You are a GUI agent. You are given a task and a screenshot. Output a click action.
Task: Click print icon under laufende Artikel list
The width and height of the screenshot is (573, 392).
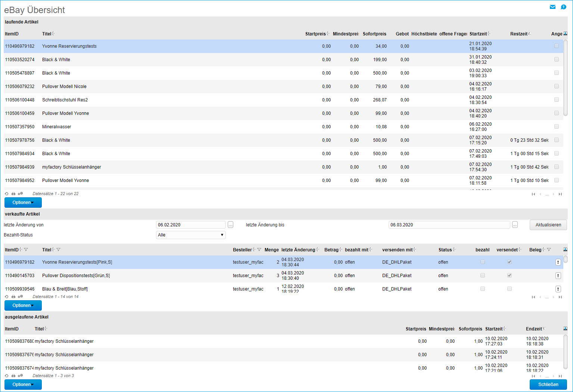13,194
